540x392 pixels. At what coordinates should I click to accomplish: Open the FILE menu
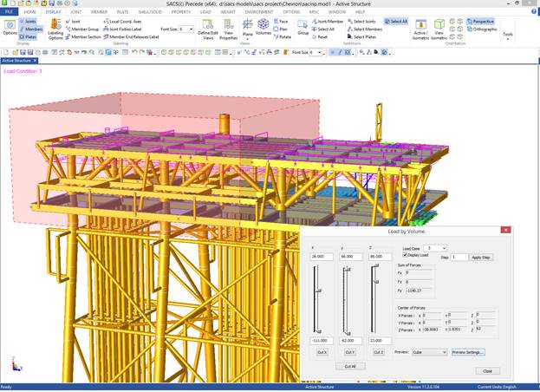click(9, 12)
